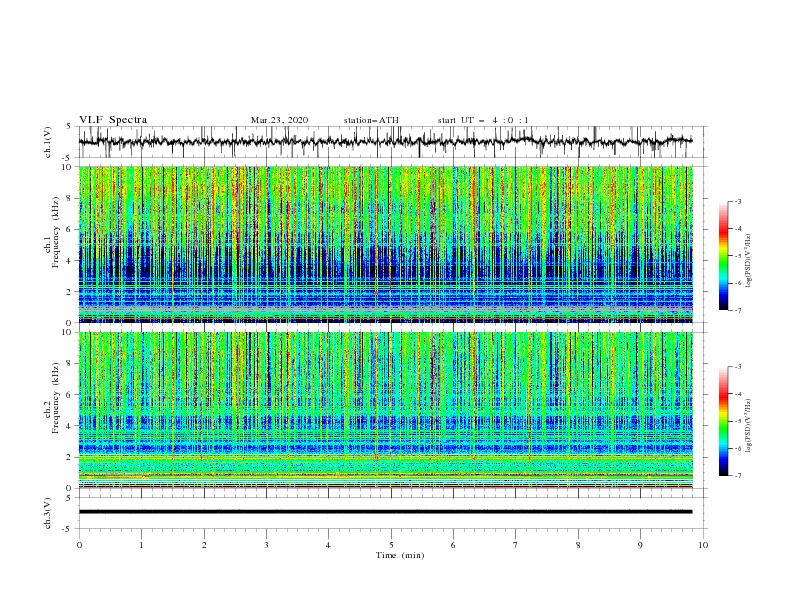This screenshot has height=612, width=792.
Task: Click inside the ch.1 spectrogram plot
Action: pyautogui.click(x=386, y=244)
